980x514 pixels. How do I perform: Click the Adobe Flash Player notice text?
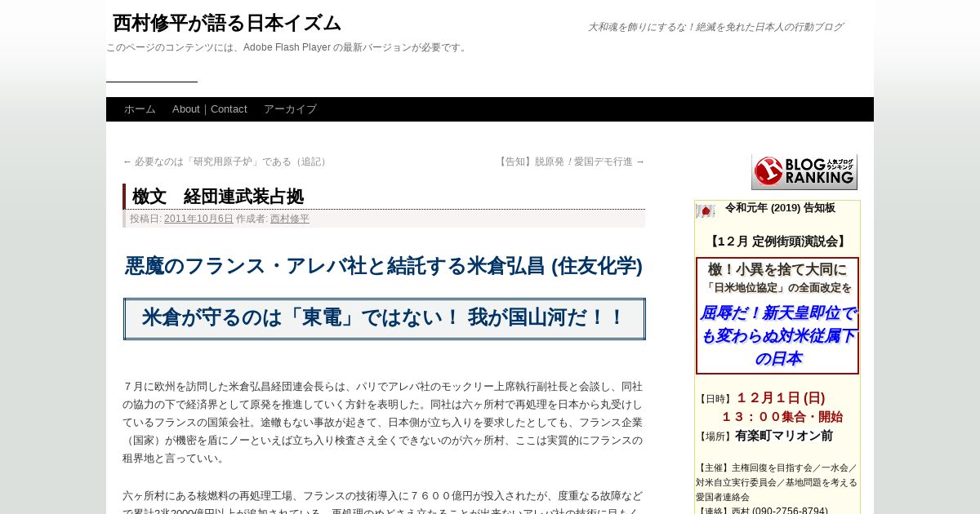(287, 47)
